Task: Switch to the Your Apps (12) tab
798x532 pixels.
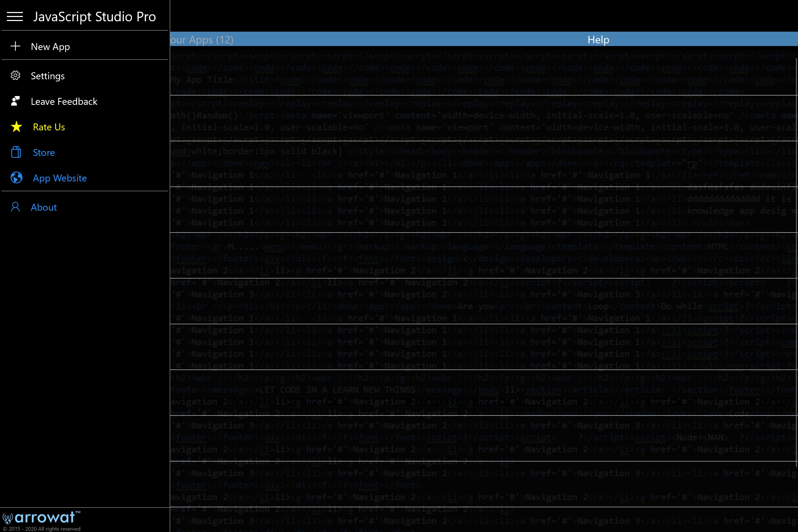Action: pos(202,40)
